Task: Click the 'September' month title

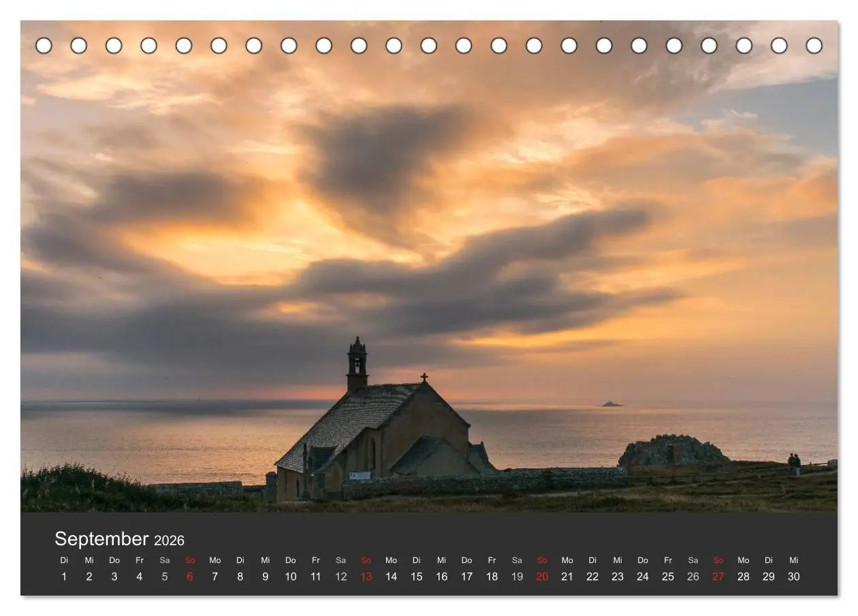Action: (x=101, y=539)
